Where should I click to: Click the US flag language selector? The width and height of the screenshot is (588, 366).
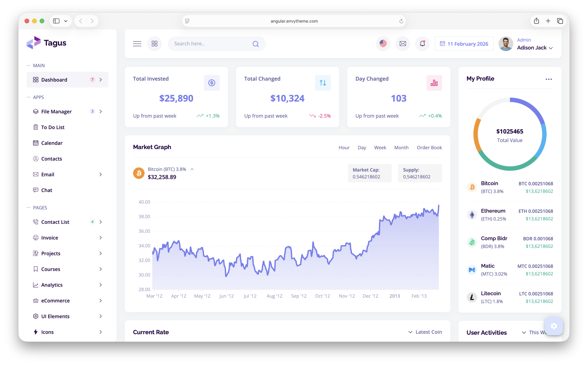383,44
